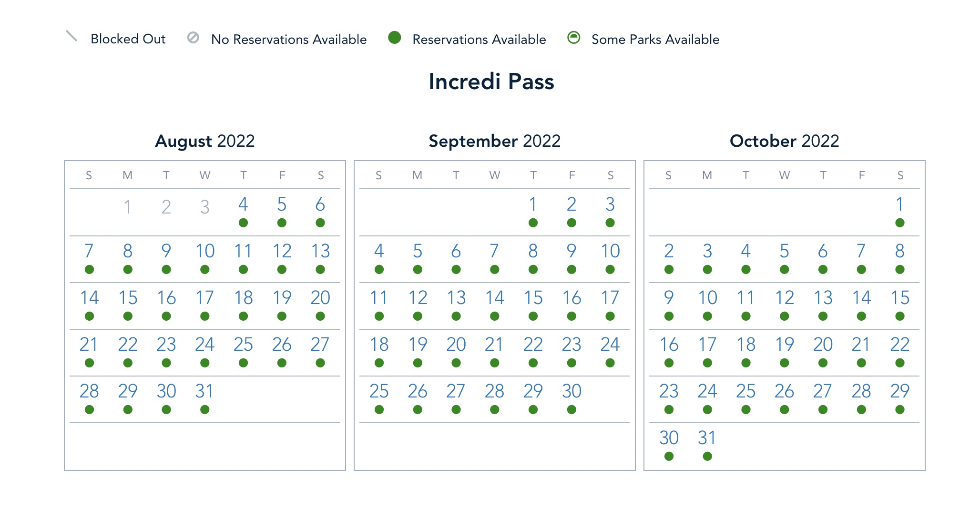Click the green dot under October 31
Image resolution: width=980 pixels, height=509 pixels.
707,456
